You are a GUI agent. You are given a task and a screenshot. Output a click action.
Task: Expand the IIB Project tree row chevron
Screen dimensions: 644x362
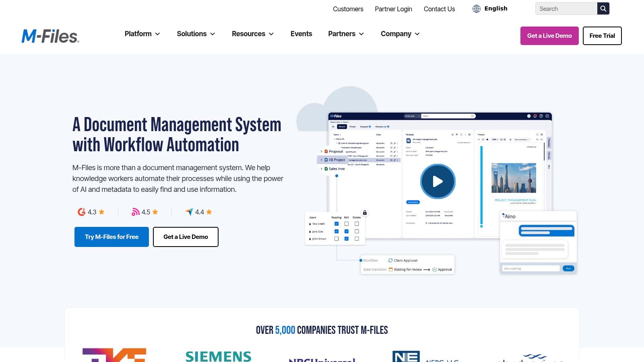point(321,160)
